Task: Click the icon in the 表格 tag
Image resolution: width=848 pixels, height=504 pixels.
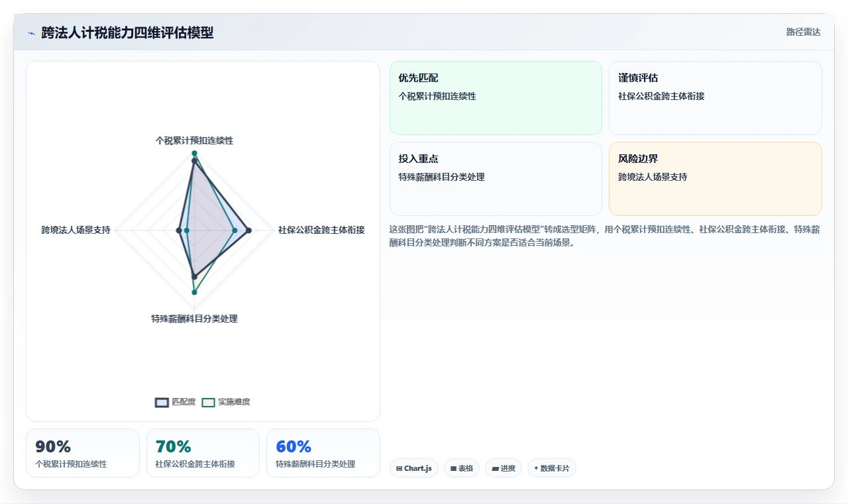Action: click(453, 468)
